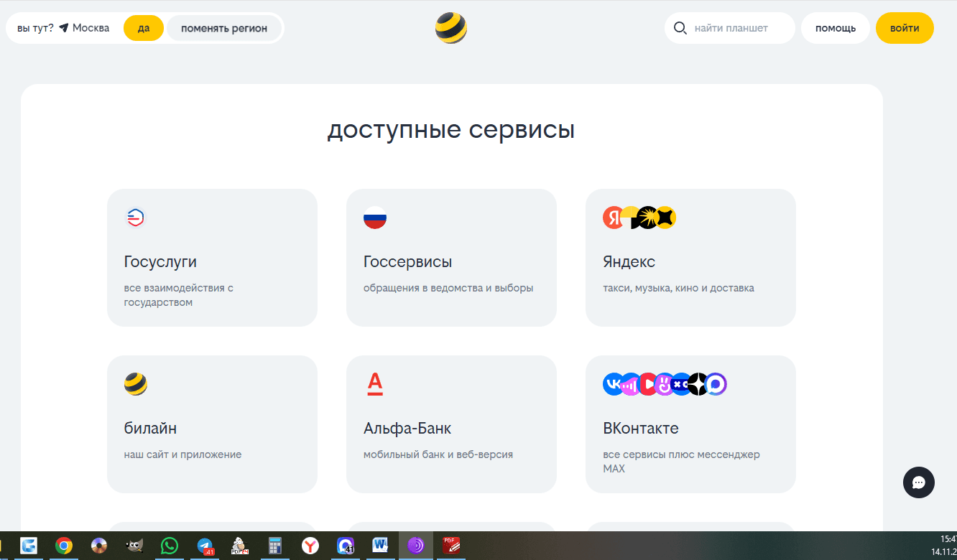Open the "ВКонтакте" card title

640,429
